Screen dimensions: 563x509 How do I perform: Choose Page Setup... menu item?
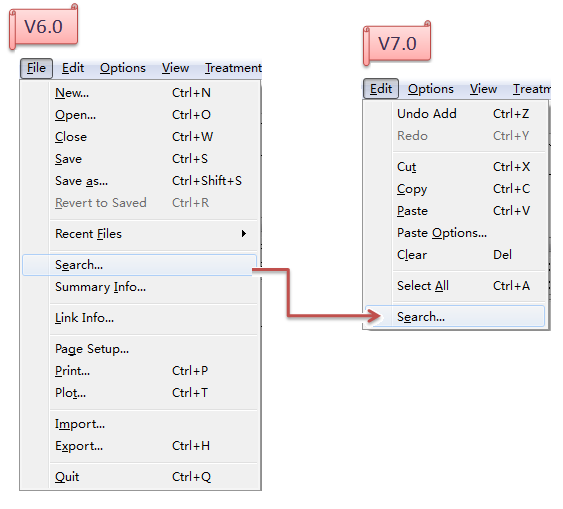click(x=140, y=349)
